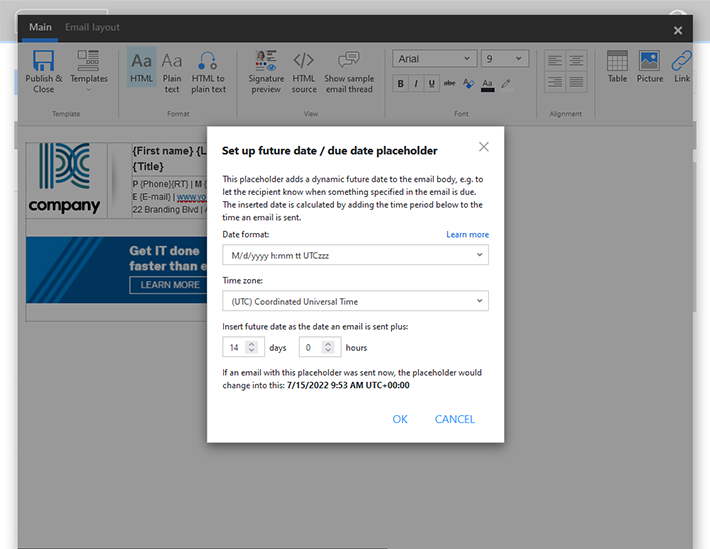Align text right
Image resolution: width=710 pixels, height=549 pixels.
(x=555, y=82)
